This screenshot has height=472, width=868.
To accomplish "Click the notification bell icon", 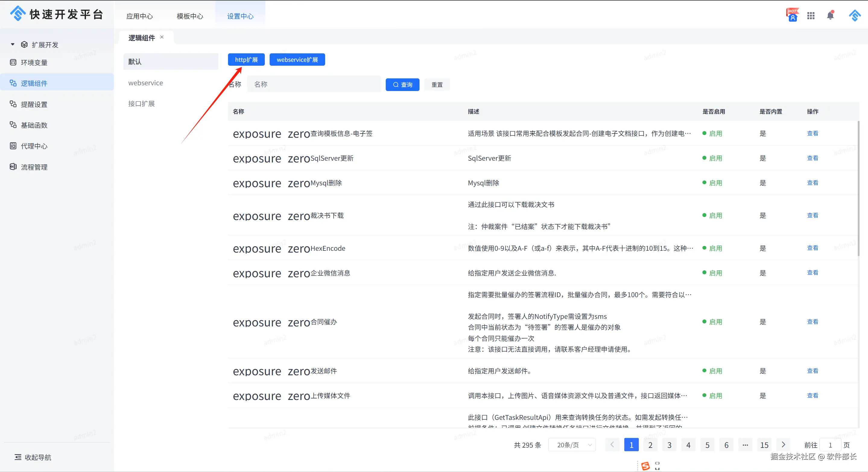I will coord(830,15).
